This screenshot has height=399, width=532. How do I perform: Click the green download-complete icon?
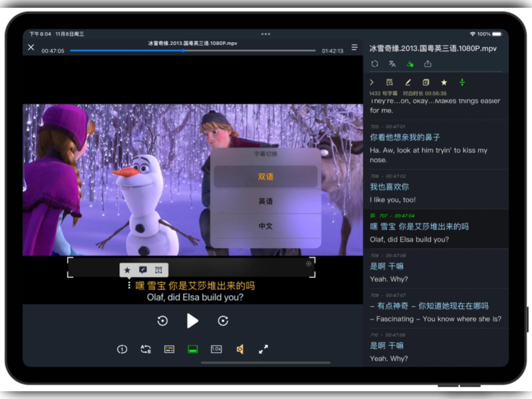410,64
